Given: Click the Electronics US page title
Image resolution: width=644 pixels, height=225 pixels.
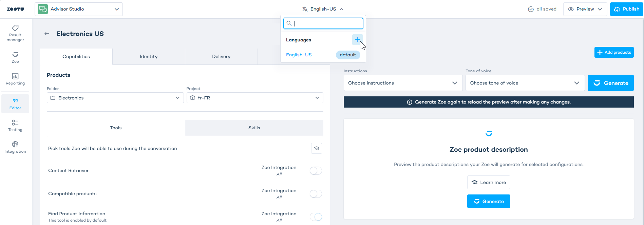Looking at the screenshot, I should (80, 34).
